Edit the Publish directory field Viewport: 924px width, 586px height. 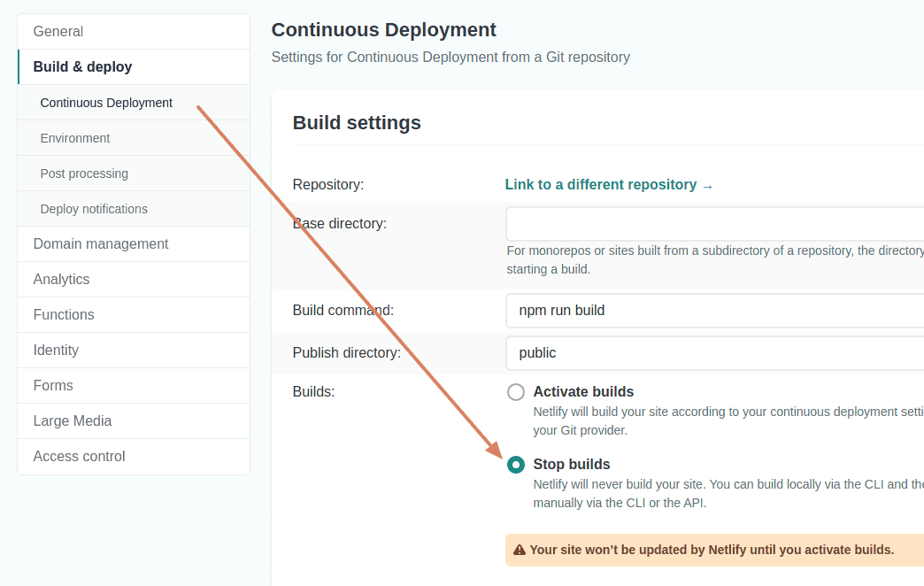point(715,352)
